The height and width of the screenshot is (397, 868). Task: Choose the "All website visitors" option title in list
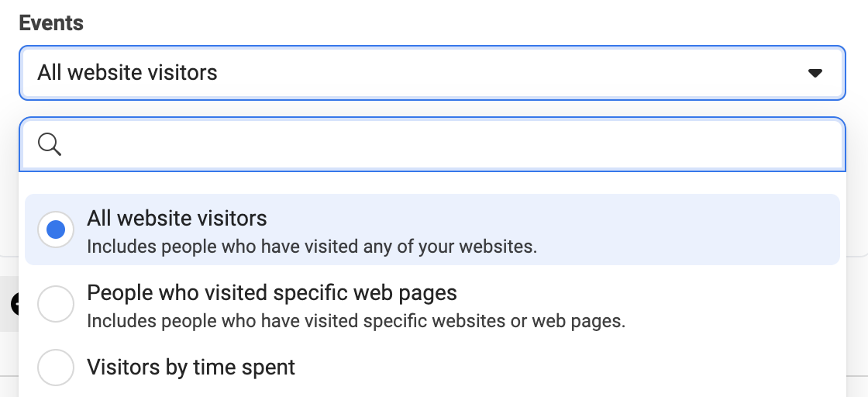(177, 218)
